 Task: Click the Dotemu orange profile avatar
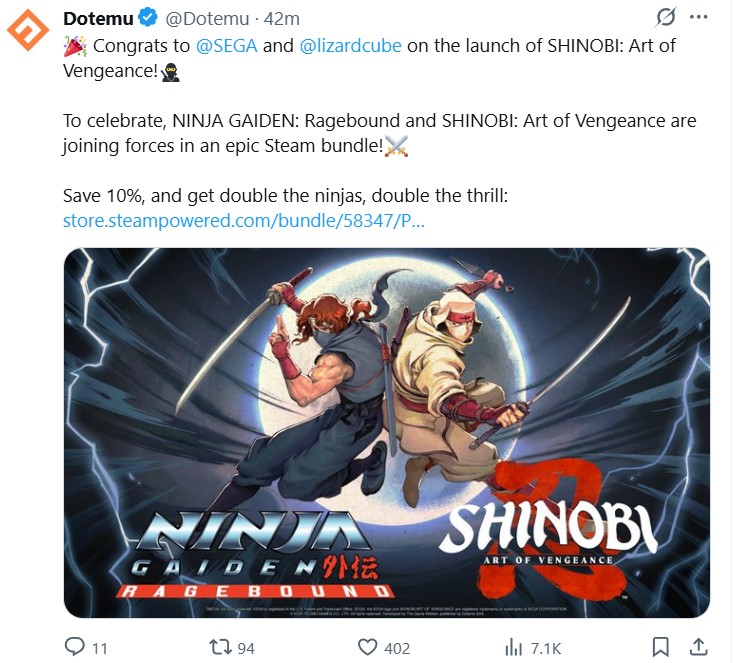pyautogui.click(x=28, y=29)
